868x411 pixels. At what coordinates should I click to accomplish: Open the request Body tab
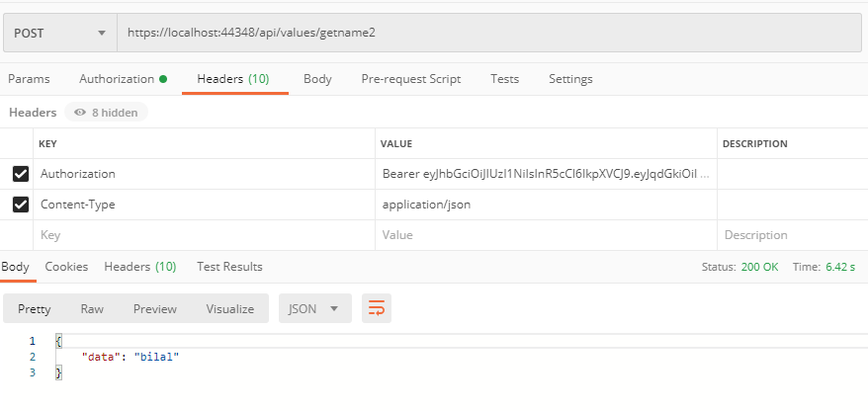[317, 79]
